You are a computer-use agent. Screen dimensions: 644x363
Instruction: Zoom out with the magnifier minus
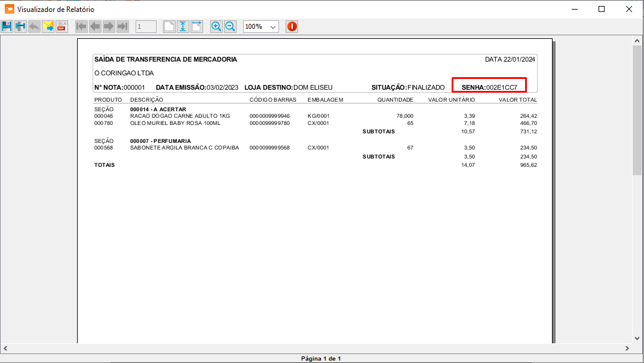pyautogui.click(x=230, y=27)
